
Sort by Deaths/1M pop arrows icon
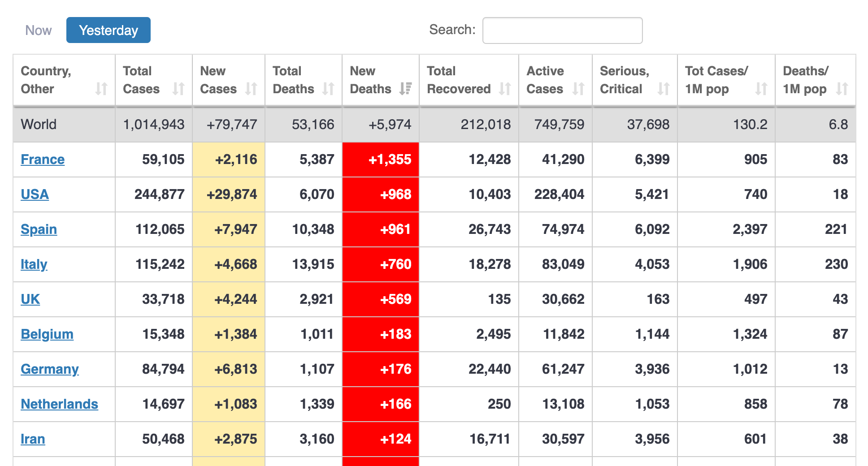pos(842,89)
